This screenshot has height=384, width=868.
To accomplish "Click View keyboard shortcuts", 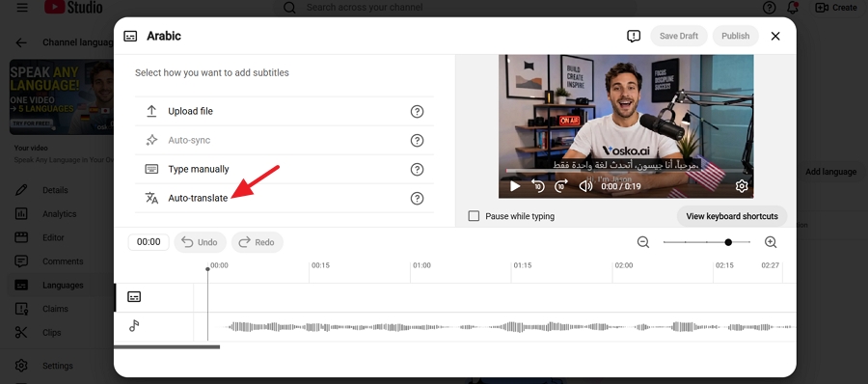I will 732,216.
